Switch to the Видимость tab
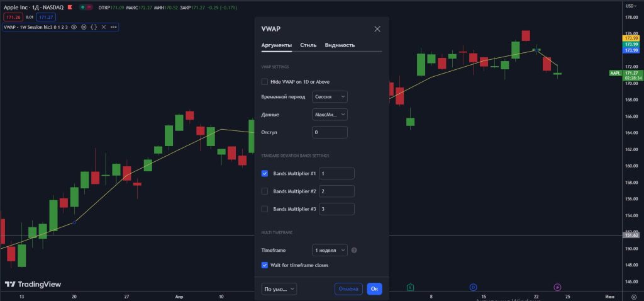This screenshot has height=301, width=644. click(340, 45)
